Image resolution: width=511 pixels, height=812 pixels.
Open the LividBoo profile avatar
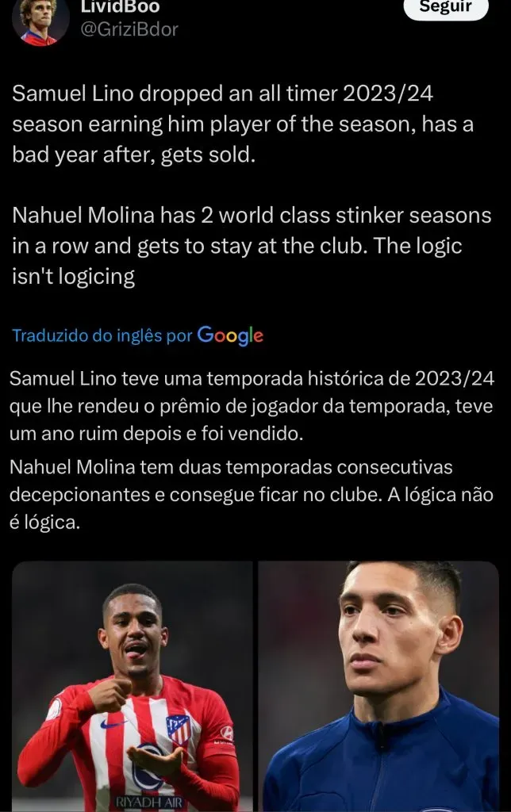[x=40, y=21]
